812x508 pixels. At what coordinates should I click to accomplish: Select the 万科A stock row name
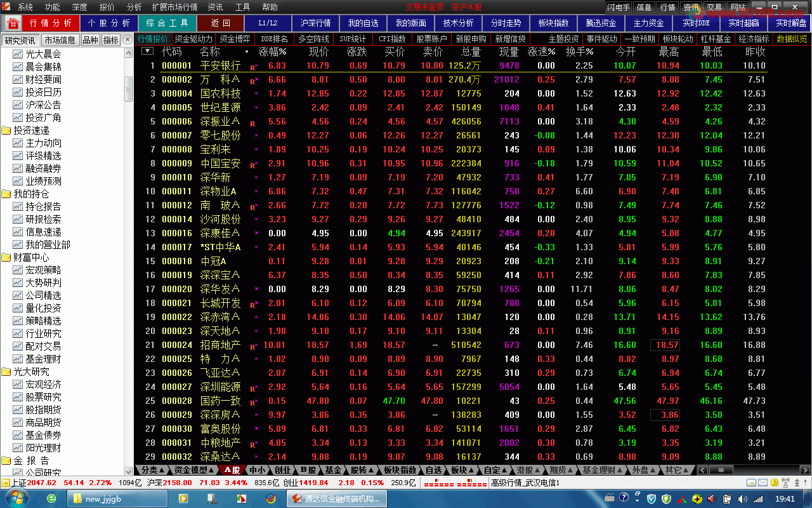point(220,80)
